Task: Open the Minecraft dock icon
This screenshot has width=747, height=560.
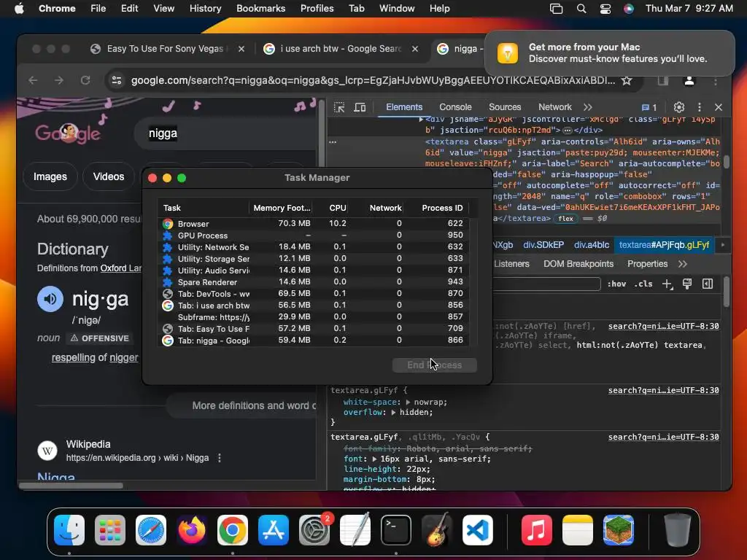Action: coord(619,530)
